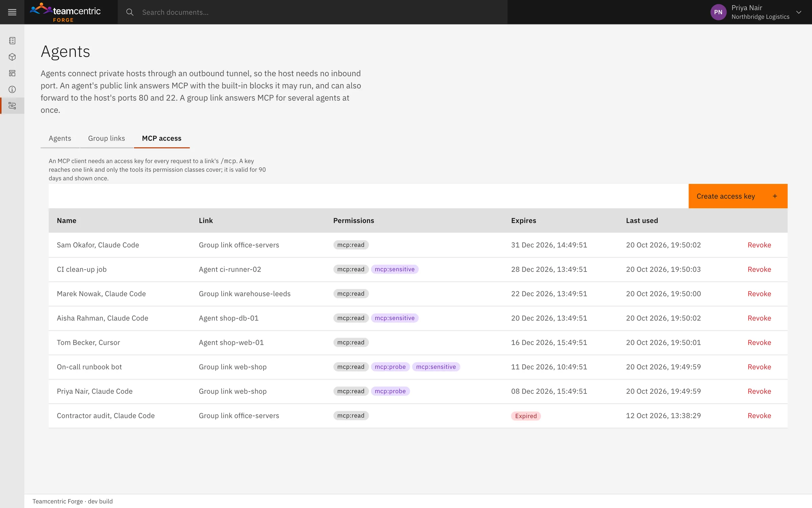Switch to the Agents tab

coord(60,138)
